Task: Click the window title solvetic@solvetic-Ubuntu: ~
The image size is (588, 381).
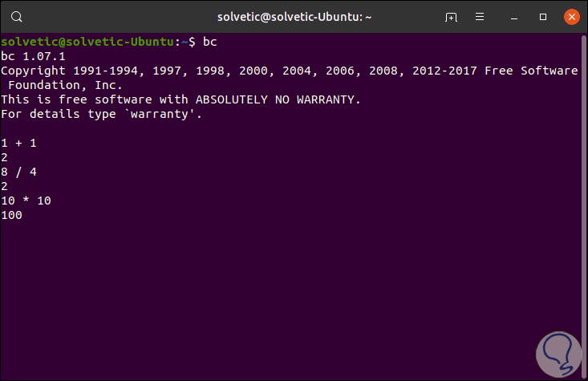Action: pyautogui.click(x=294, y=17)
